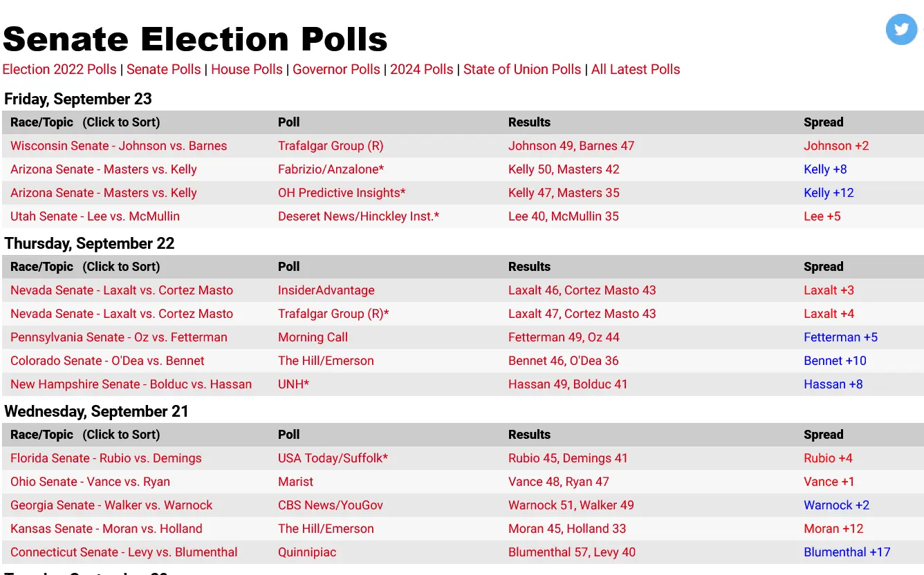This screenshot has height=575, width=924.
Task: Open the Quinnipiac Connecticut poll
Action: pyautogui.click(x=307, y=552)
